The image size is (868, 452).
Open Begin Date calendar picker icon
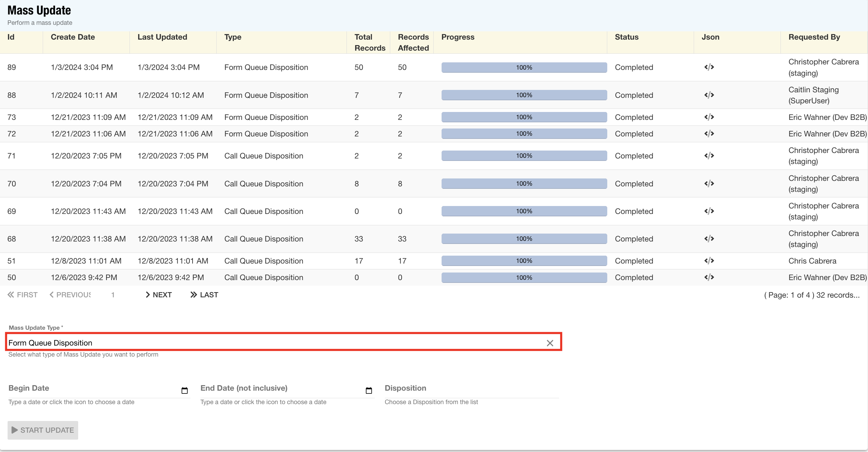point(185,390)
